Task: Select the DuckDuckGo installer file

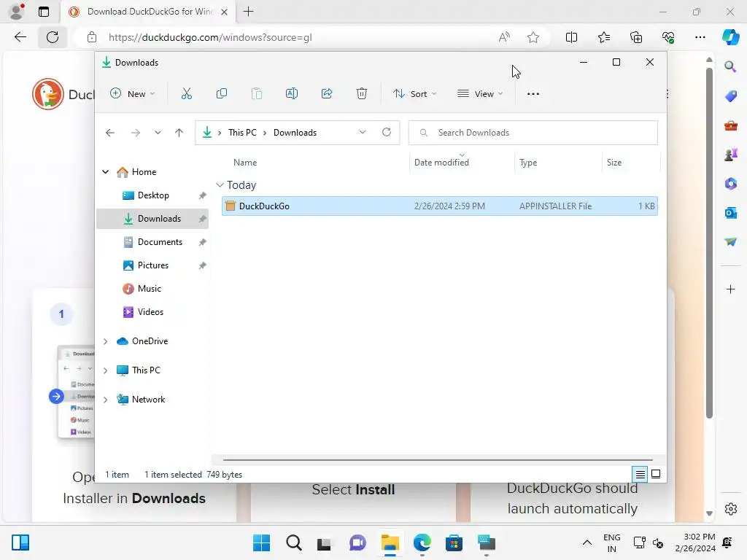Action: point(440,206)
